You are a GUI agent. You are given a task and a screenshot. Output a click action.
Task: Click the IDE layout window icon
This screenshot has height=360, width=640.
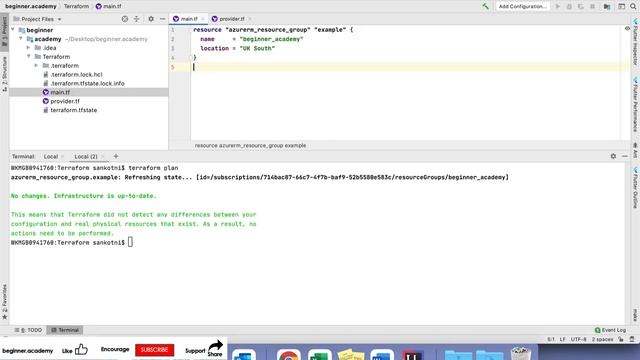(621, 7)
